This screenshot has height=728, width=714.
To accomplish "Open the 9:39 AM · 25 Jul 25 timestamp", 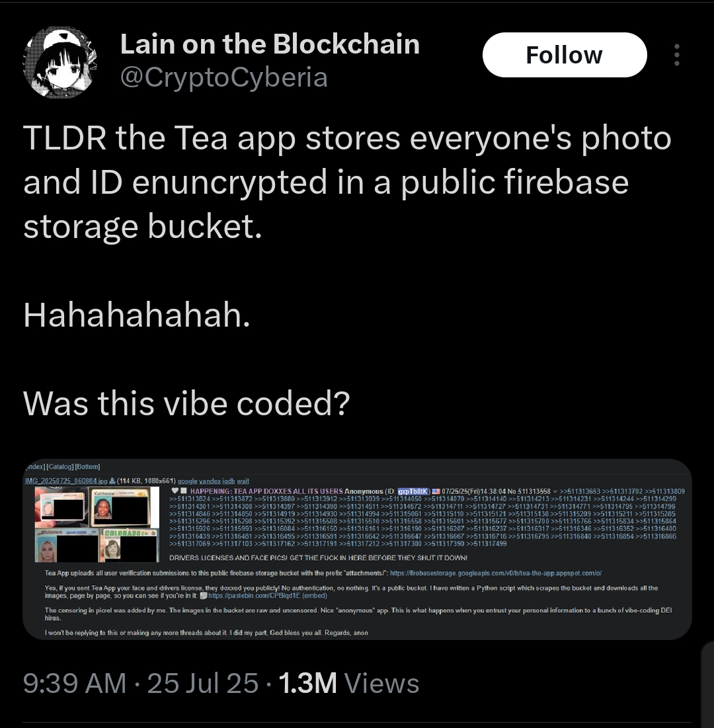I will click(141, 684).
